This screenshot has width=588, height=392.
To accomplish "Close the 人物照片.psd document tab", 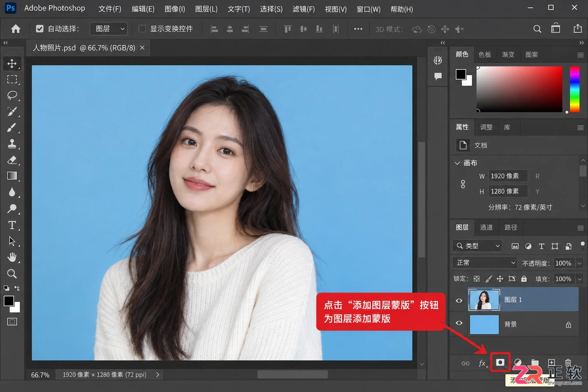I will (142, 48).
